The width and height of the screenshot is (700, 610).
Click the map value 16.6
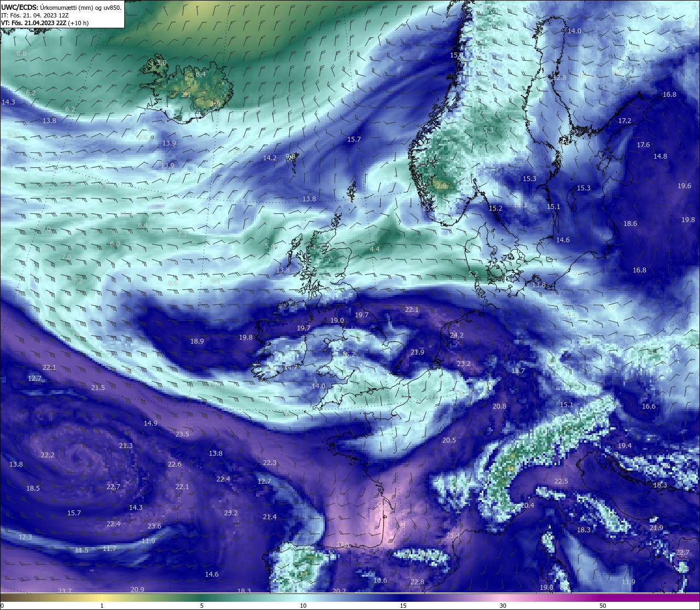pyautogui.click(x=649, y=406)
